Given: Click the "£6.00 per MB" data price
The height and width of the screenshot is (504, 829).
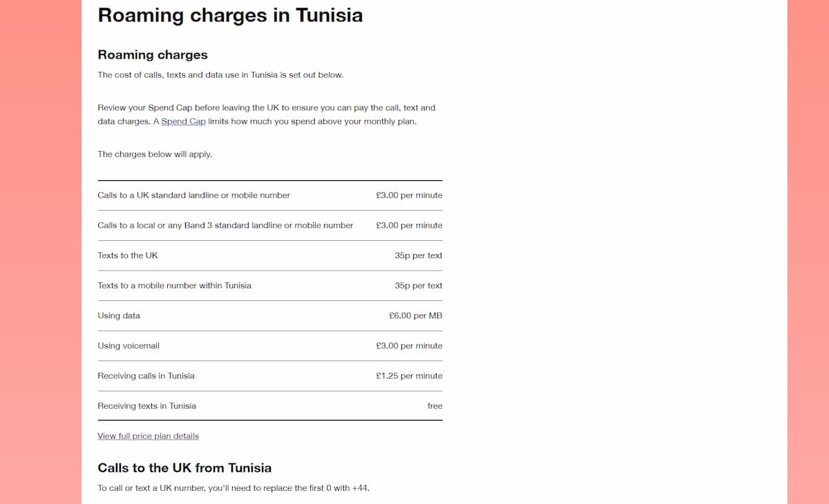Looking at the screenshot, I should [415, 316].
